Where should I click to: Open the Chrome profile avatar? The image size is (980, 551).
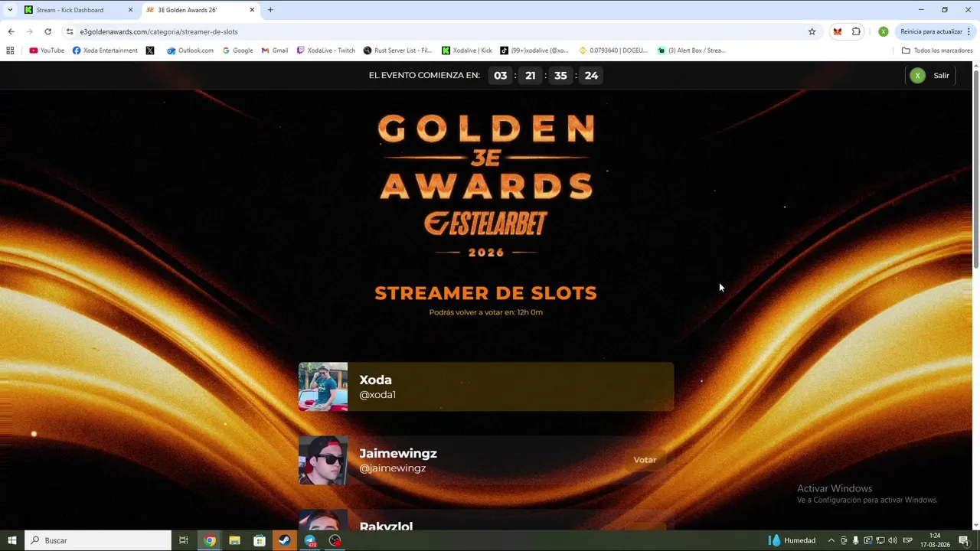(x=883, y=31)
